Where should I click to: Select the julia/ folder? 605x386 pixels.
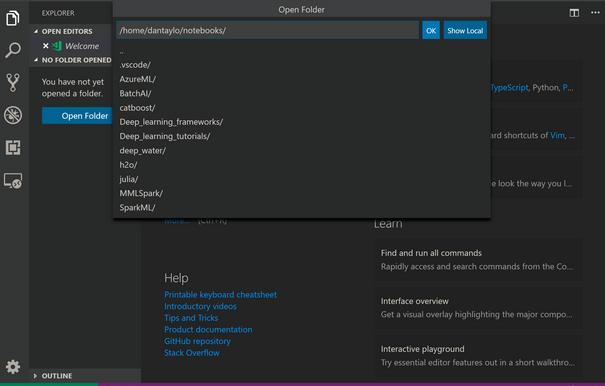pos(302,179)
